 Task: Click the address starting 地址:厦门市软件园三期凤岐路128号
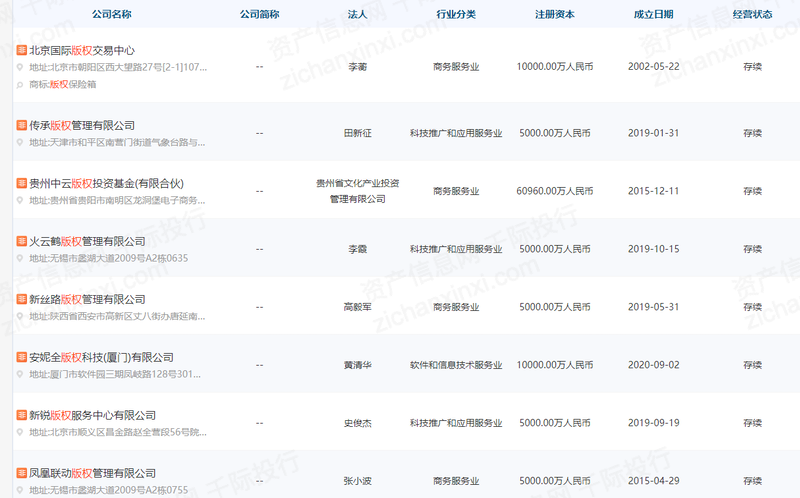(x=115, y=375)
